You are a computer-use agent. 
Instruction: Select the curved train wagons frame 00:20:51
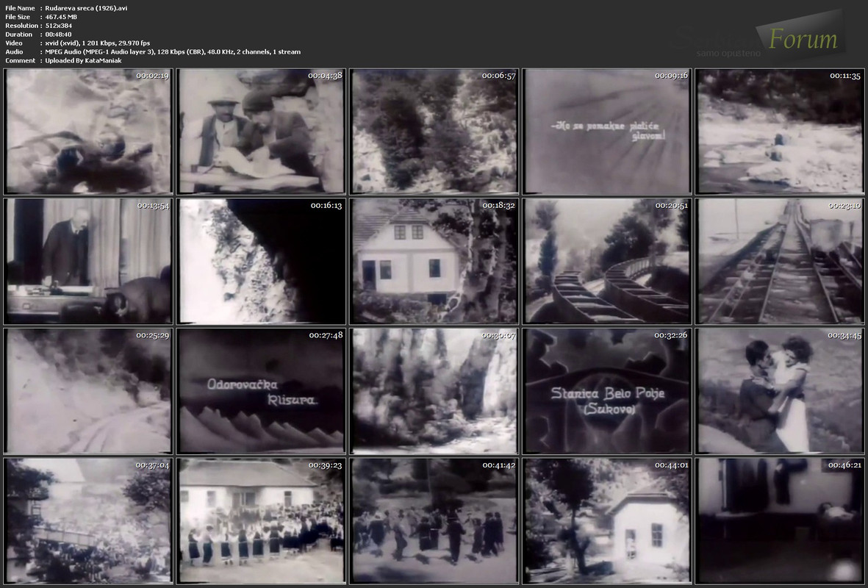click(x=606, y=262)
